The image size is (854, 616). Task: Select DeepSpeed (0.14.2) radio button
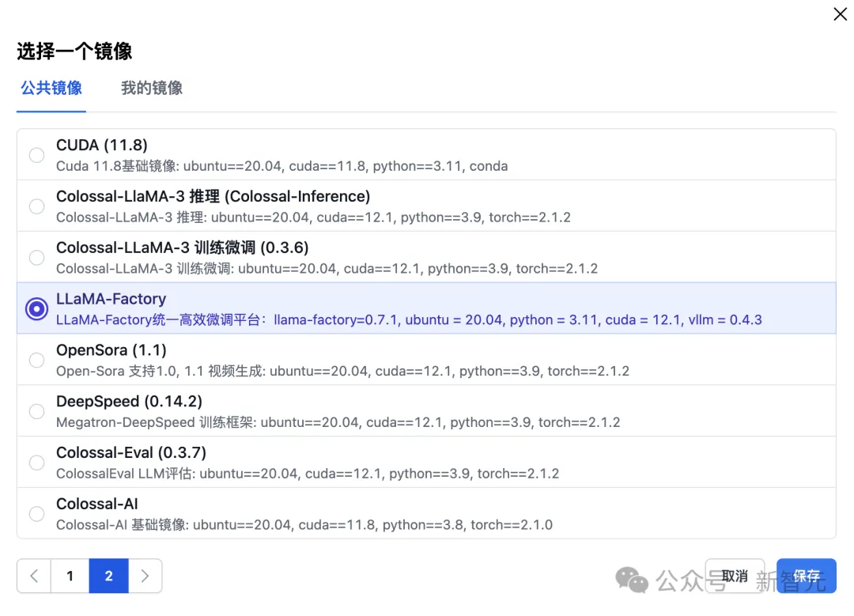[x=36, y=411]
